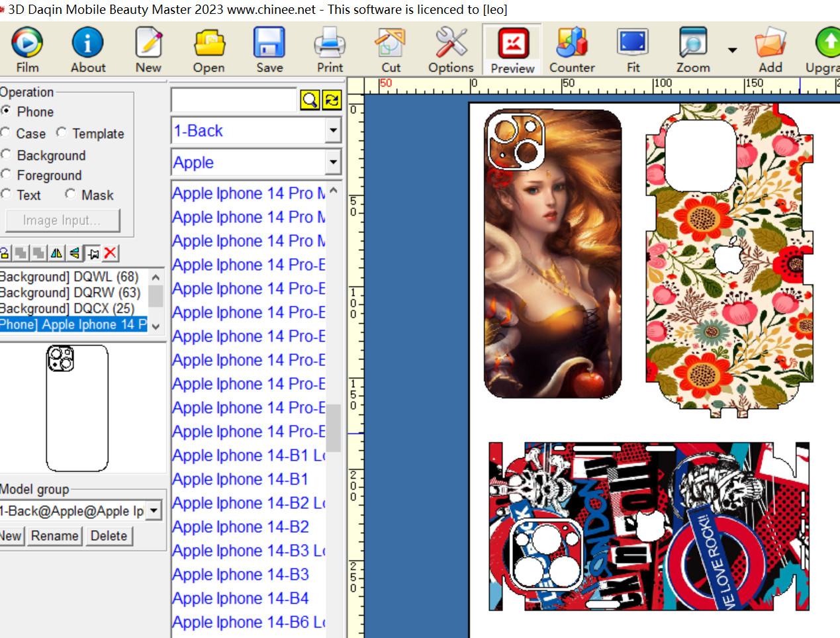The width and height of the screenshot is (840, 638).
Task: Select the DQRW (63) background layer entry
Action: [73, 293]
